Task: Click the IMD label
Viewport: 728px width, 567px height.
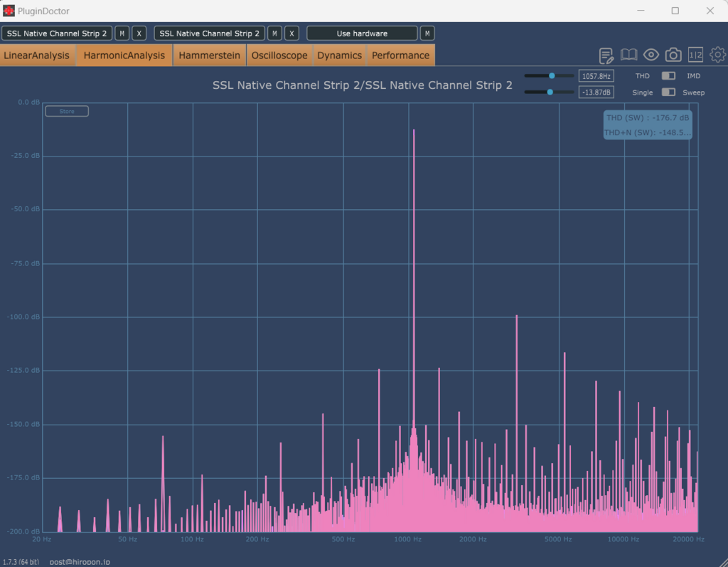Action: coord(694,75)
